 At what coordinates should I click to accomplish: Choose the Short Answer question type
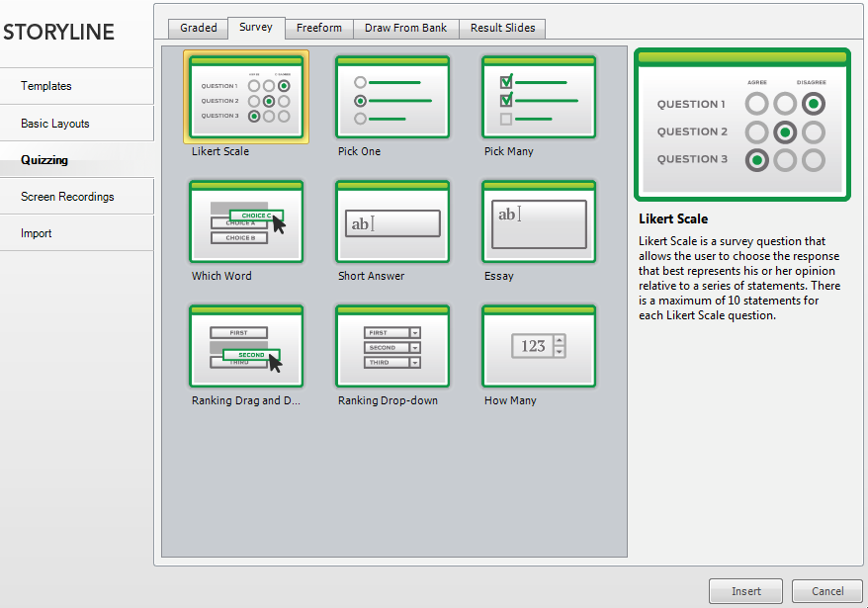tap(391, 220)
